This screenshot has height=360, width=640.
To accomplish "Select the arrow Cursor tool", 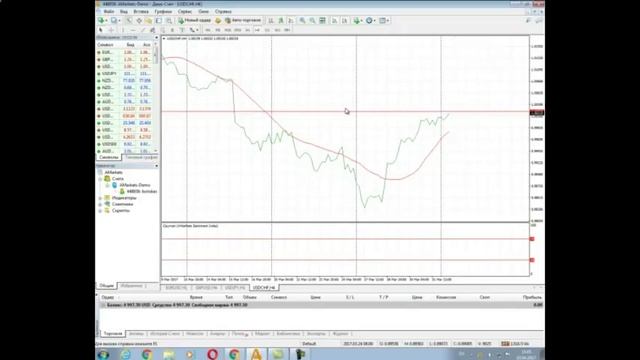I will (101, 30).
